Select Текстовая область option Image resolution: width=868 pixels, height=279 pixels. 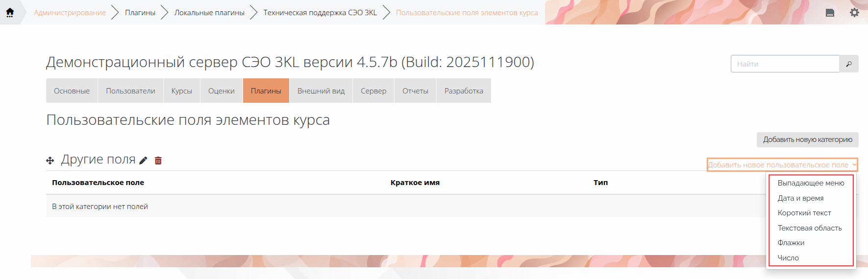(x=809, y=228)
